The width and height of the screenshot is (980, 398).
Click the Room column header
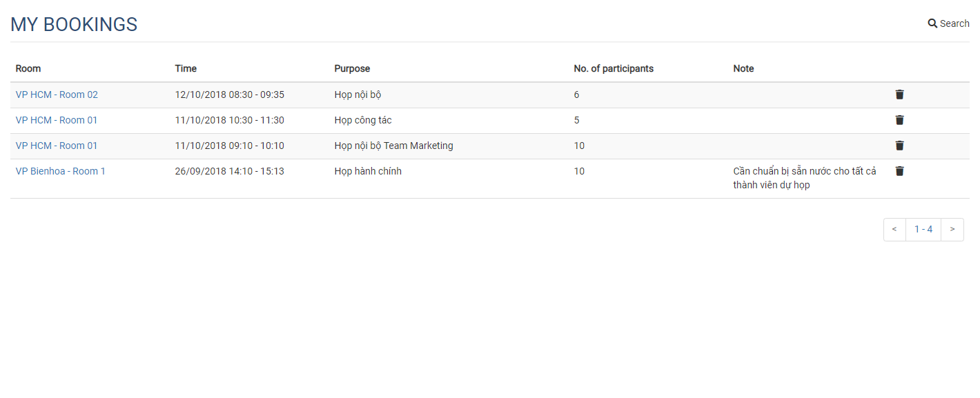point(28,68)
